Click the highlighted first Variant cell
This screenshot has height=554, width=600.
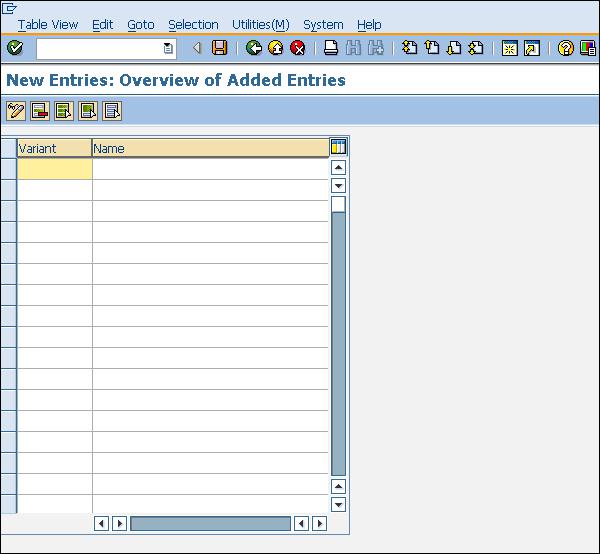pyautogui.click(x=55, y=169)
